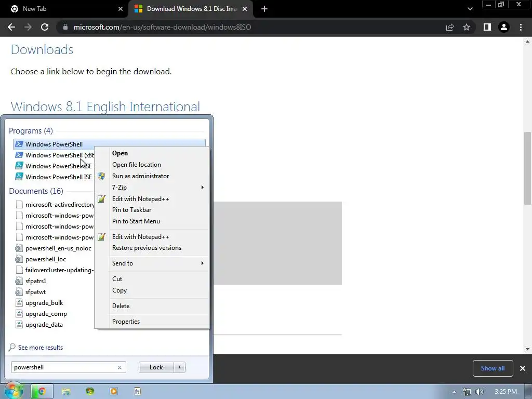Click the address bar URL

pyautogui.click(x=162, y=27)
